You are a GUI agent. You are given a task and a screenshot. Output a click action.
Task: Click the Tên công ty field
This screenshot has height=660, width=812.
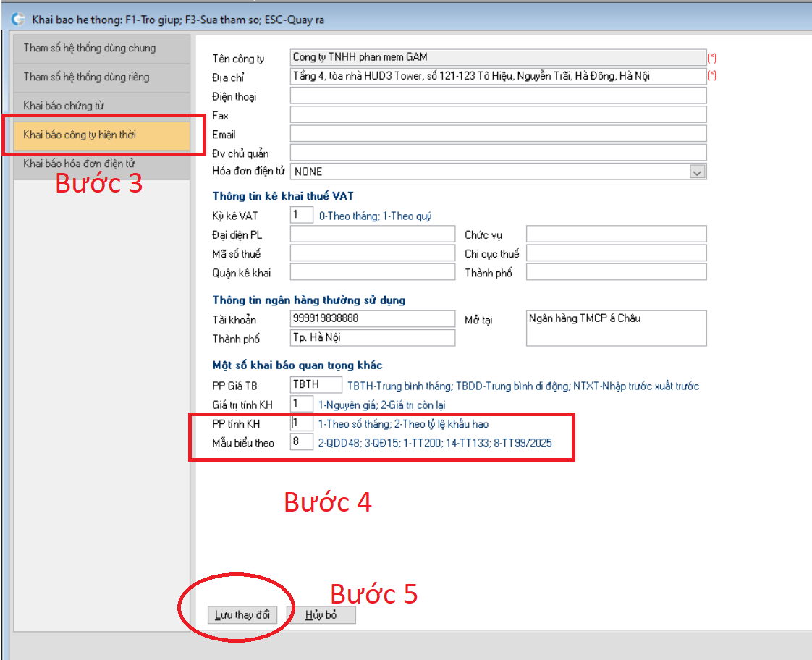coord(497,57)
